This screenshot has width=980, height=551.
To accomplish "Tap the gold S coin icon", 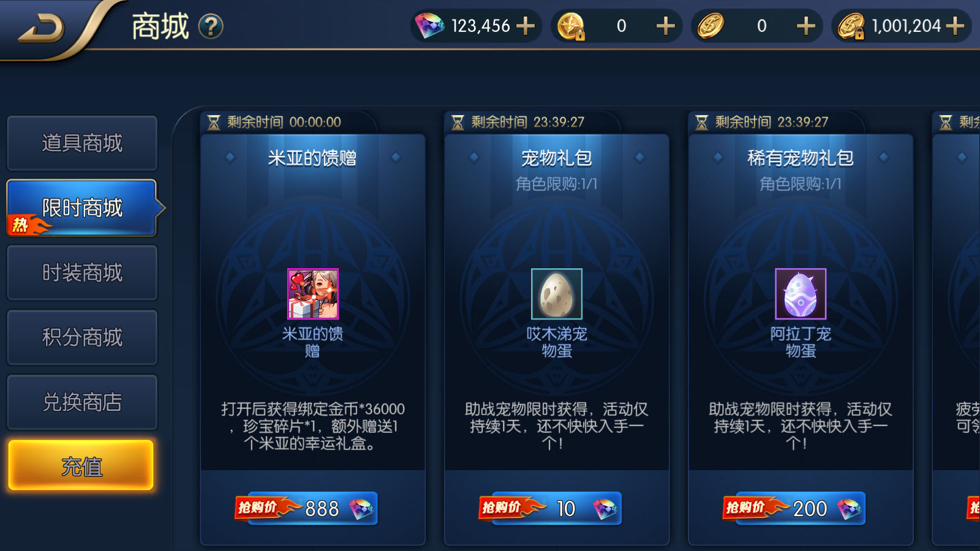I will 710,26.
